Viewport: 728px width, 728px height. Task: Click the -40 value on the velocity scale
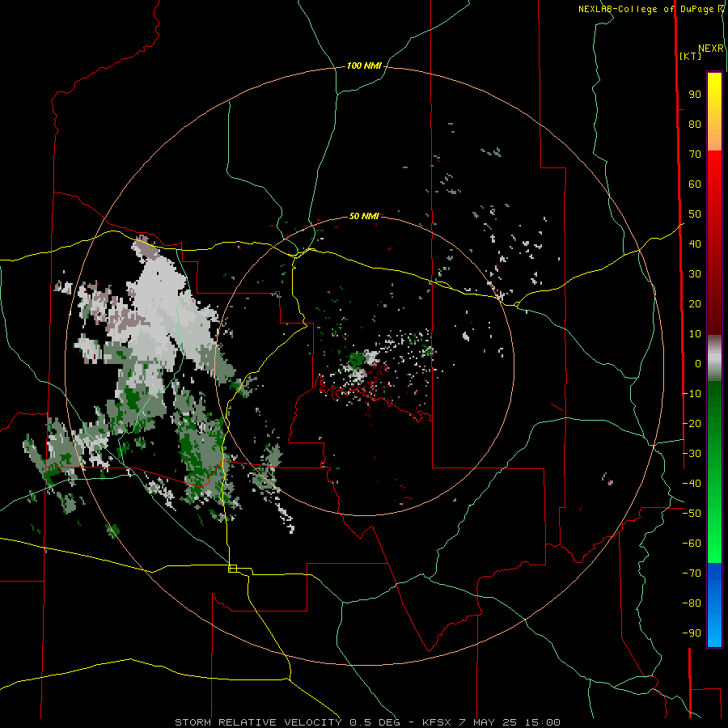coord(692,484)
